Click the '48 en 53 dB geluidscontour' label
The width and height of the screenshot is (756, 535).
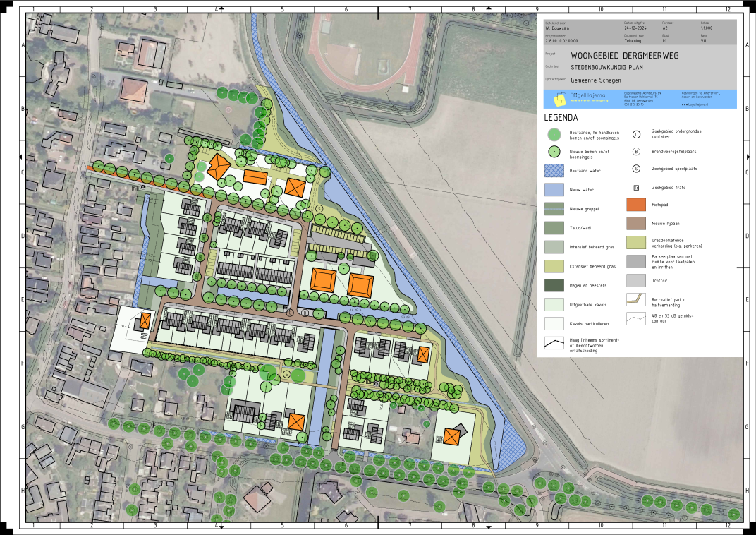tap(673, 318)
